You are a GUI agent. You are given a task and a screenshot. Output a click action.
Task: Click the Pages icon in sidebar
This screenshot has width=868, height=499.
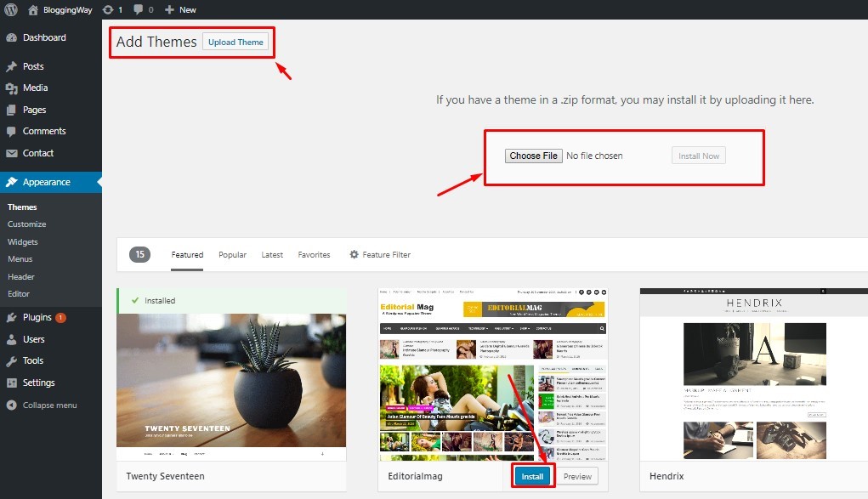(11, 110)
